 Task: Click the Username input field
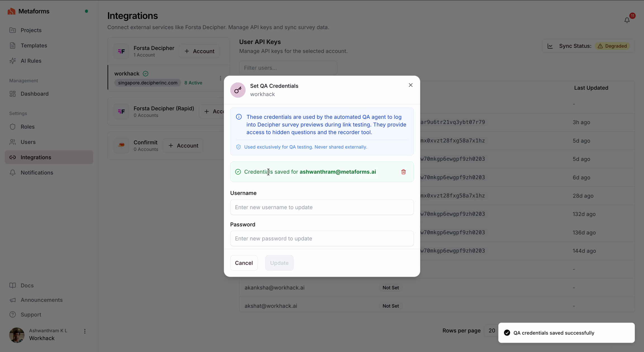click(x=322, y=207)
